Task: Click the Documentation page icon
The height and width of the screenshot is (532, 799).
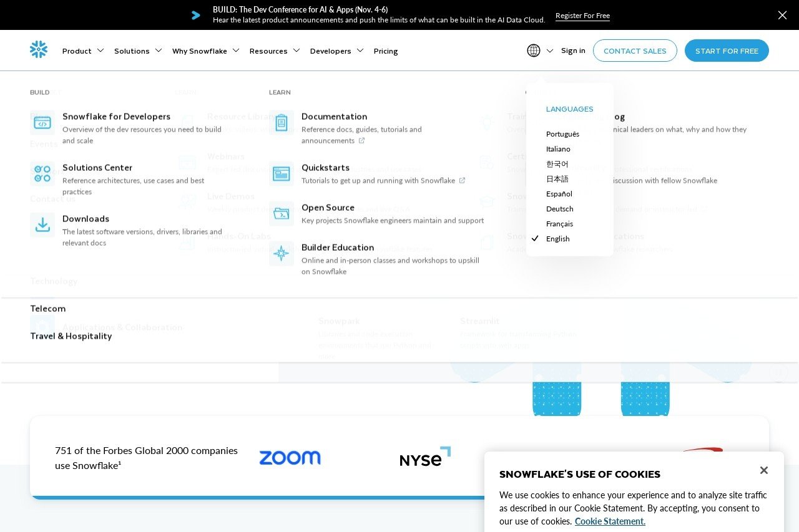Action: [282, 123]
